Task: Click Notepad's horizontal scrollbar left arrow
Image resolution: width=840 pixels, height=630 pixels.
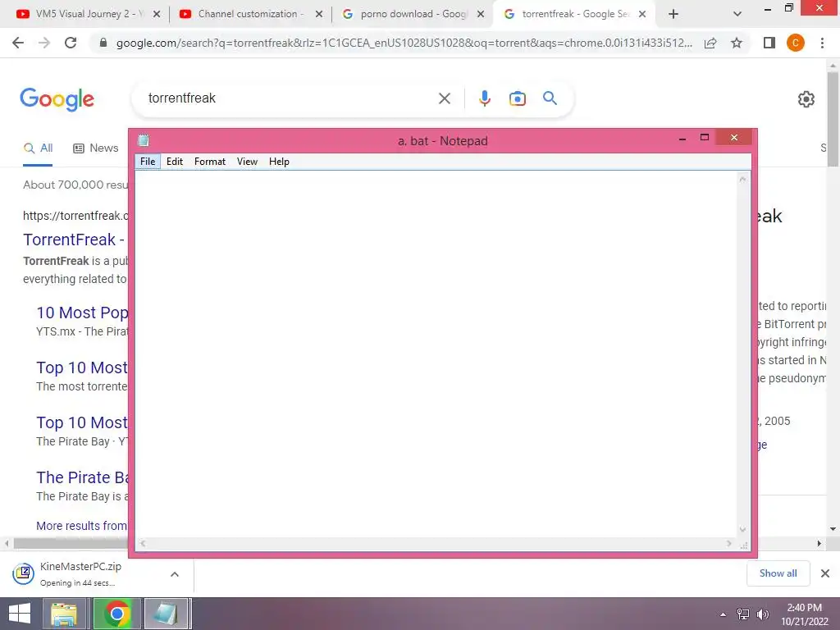Action: [x=143, y=544]
